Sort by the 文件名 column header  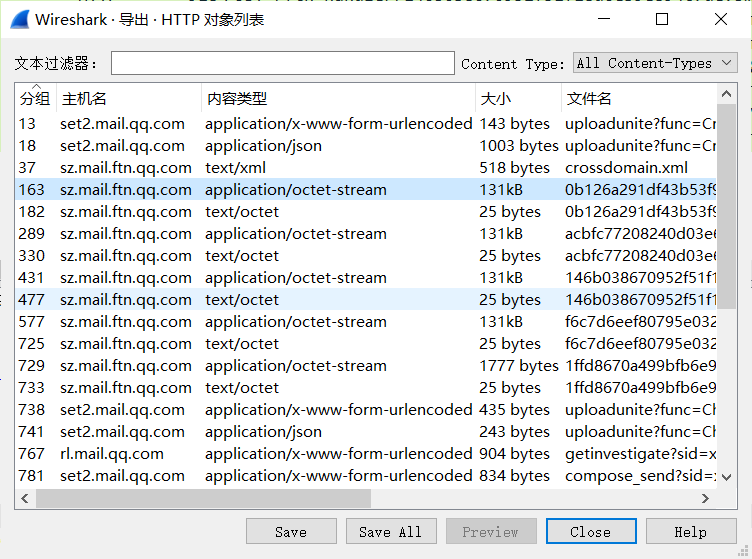coord(639,98)
